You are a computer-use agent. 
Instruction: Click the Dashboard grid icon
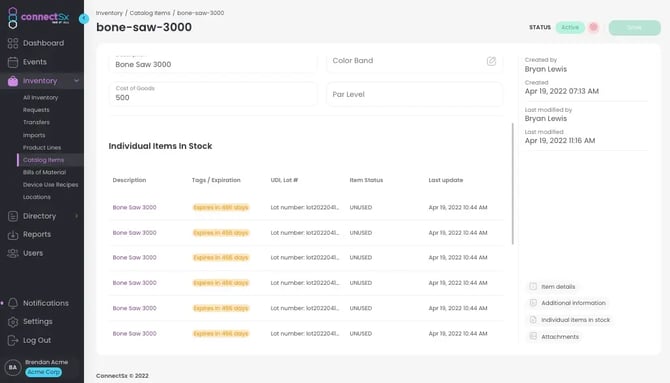13,43
